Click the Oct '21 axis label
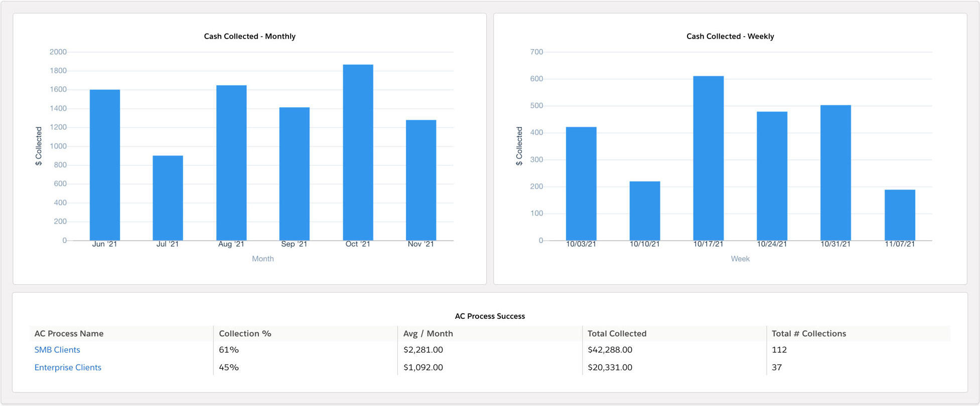Image resolution: width=980 pixels, height=406 pixels. pyautogui.click(x=358, y=244)
